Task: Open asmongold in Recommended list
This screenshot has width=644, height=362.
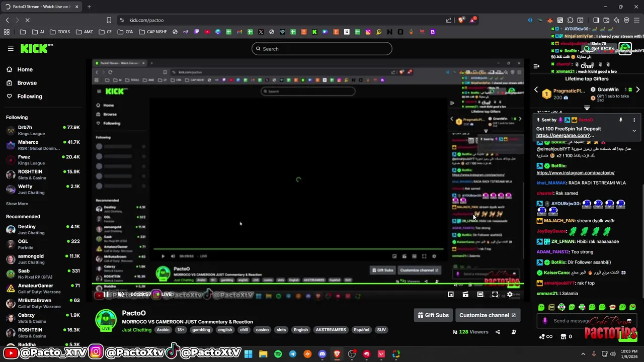Action: [x=43, y=259]
